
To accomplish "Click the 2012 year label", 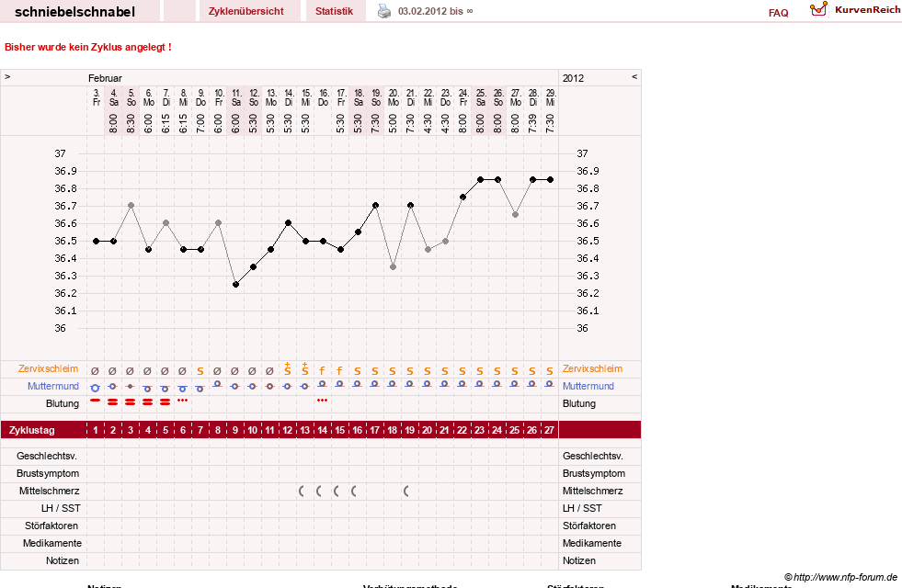I will (573, 78).
